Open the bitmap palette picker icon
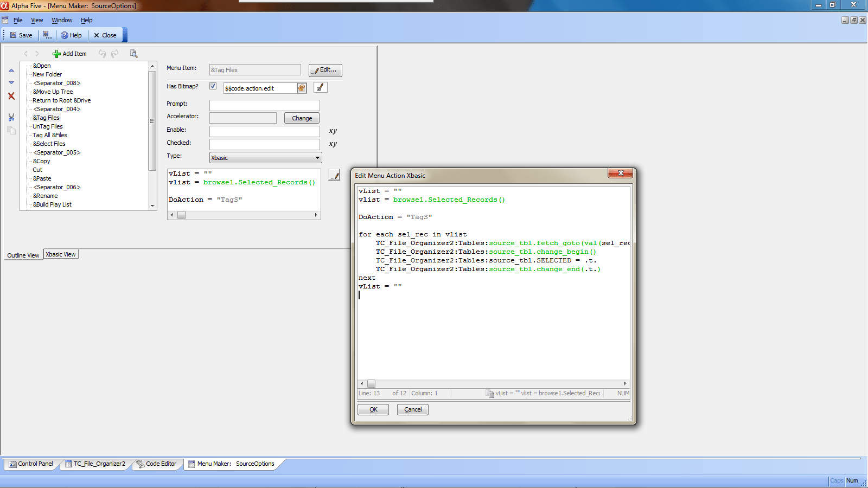Viewport: 868px width, 488px height. pyautogui.click(x=302, y=87)
